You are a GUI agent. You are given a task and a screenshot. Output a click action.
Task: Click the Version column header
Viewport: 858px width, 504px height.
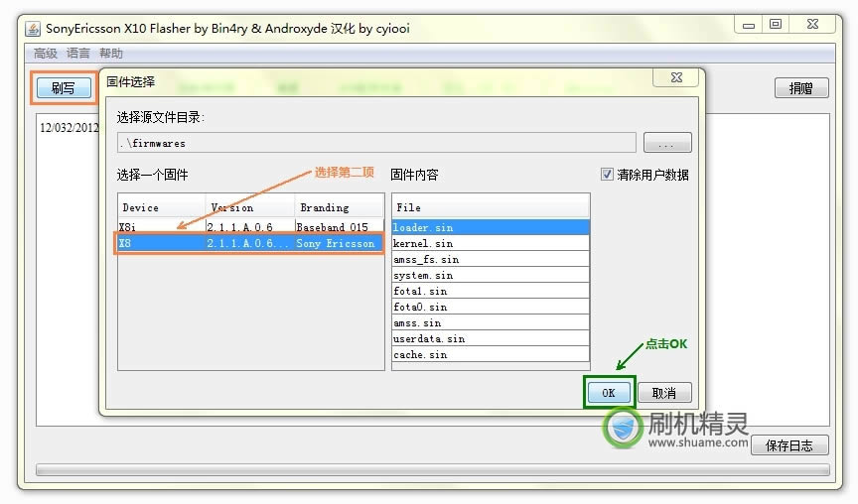(x=250, y=207)
